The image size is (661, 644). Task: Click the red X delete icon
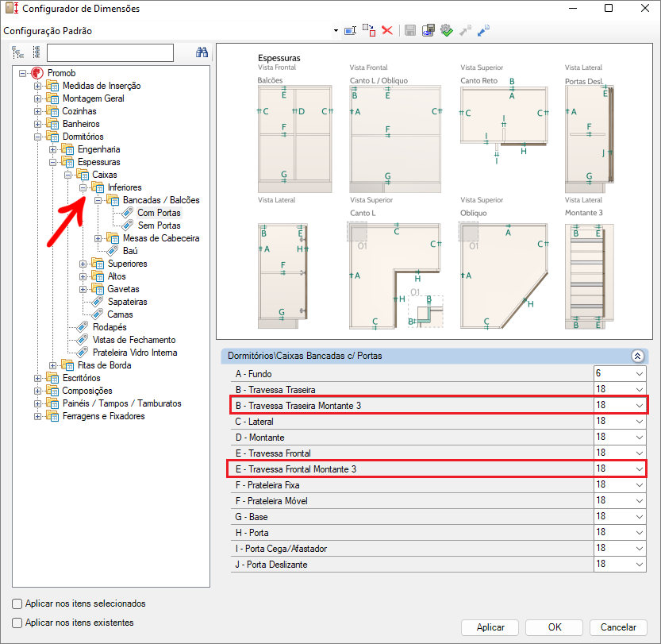(387, 30)
